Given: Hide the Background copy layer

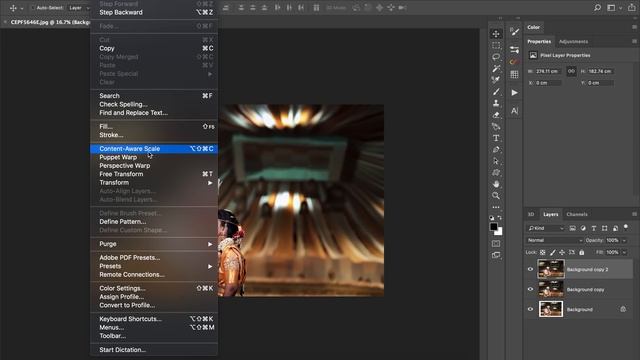Looking at the screenshot, I should coord(530,289).
